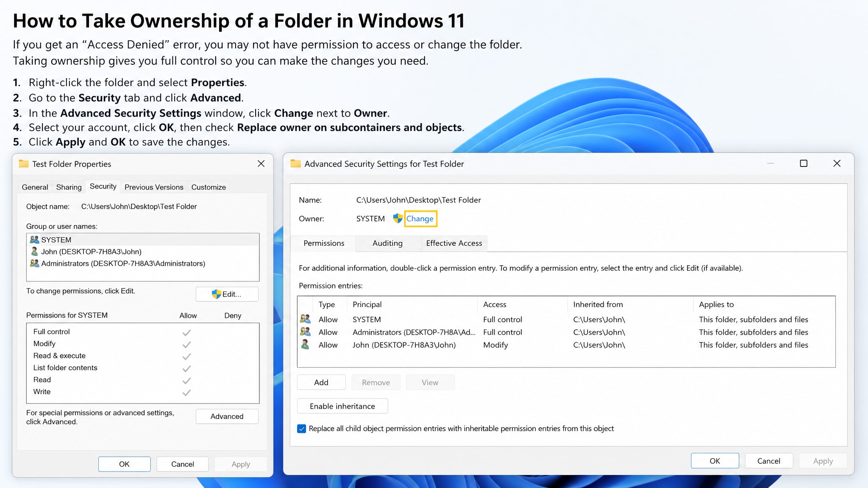Select John (DESKTOP-7H8A3\John) in user names list
868x488 pixels.
point(143,252)
